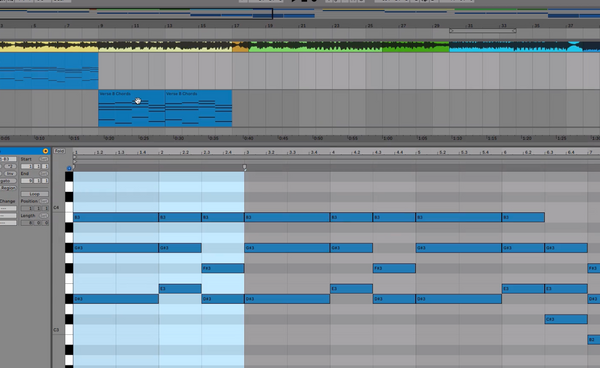Click the loop end marker above bar 3
Image resolution: width=600 pixels, height=368 pixels.
[245, 167]
